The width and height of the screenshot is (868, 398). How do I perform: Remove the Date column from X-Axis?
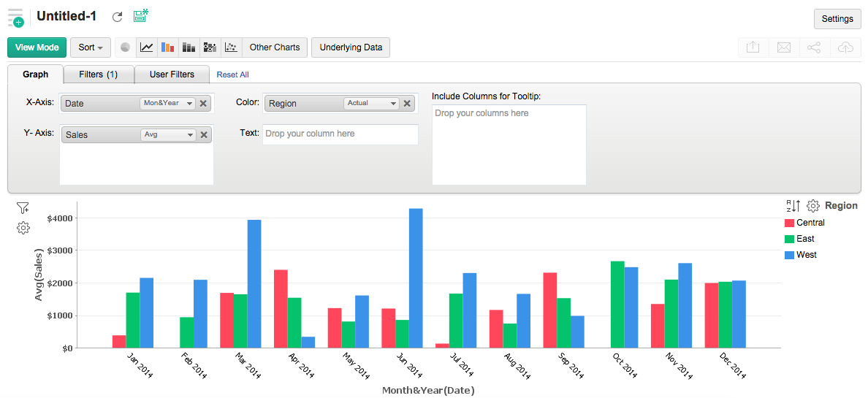click(203, 103)
